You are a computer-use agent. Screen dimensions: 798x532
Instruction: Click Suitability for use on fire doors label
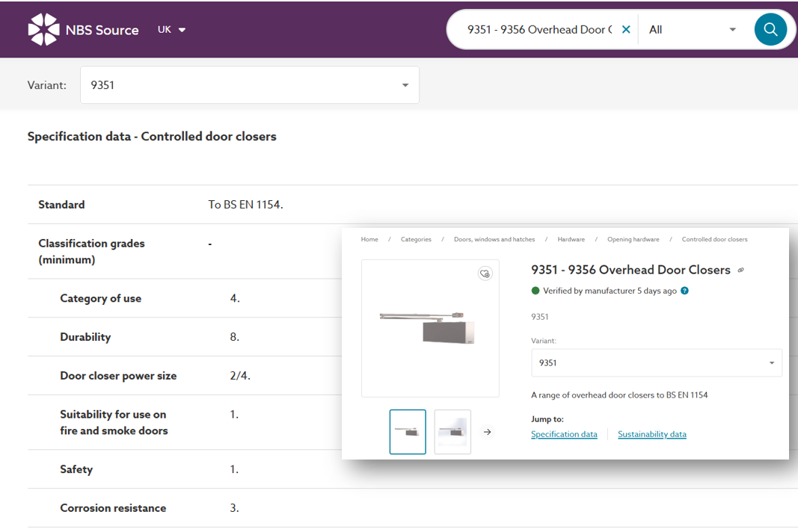[114, 422]
